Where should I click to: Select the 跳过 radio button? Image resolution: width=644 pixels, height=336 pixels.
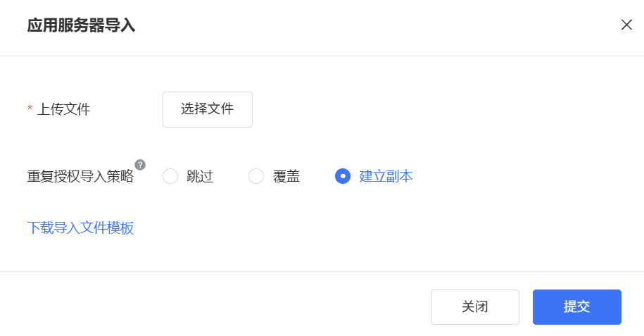(x=170, y=176)
